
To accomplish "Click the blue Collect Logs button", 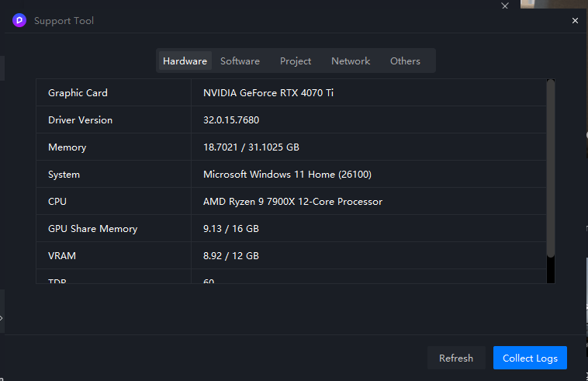I will point(530,358).
